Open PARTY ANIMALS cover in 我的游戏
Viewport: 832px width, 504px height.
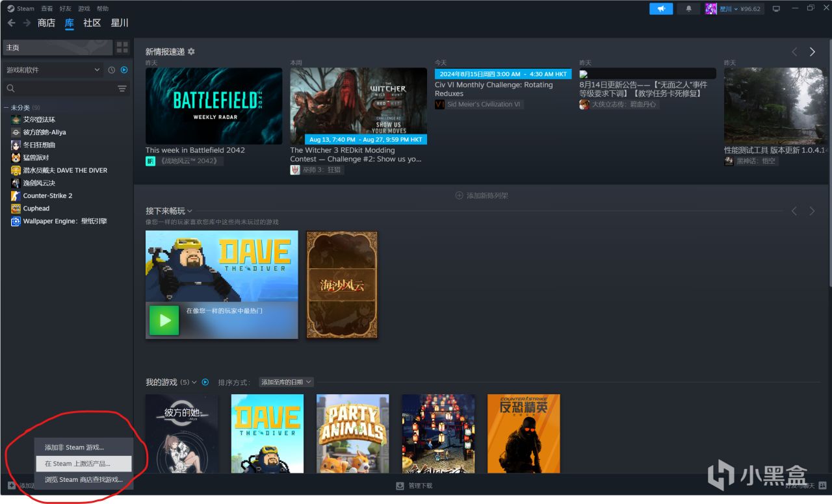pyautogui.click(x=353, y=433)
